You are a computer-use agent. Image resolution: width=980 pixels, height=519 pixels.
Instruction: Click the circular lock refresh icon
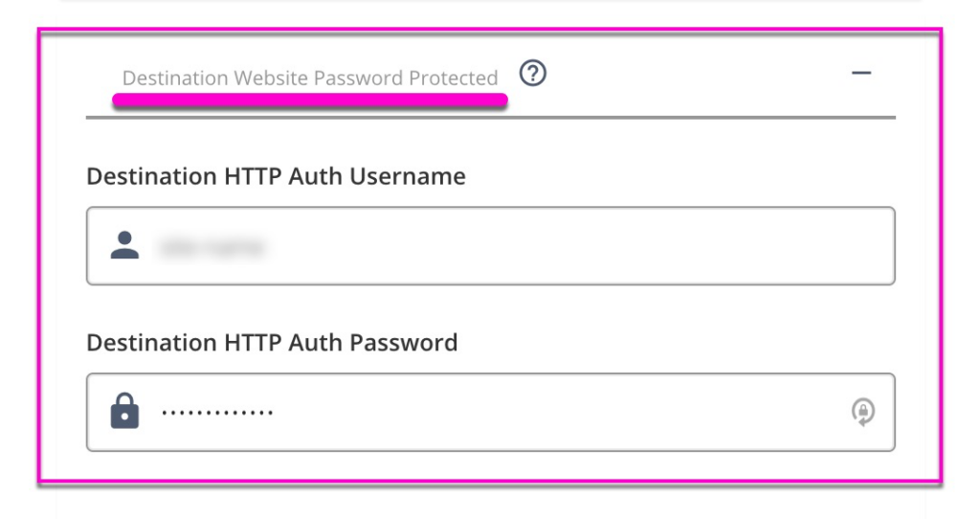pyautogui.click(x=863, y=412)
